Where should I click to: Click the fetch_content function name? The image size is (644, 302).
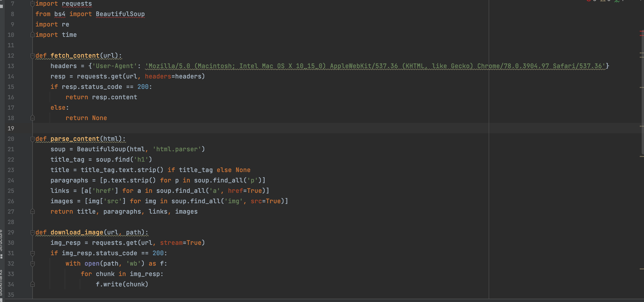[x=75, y=56]
